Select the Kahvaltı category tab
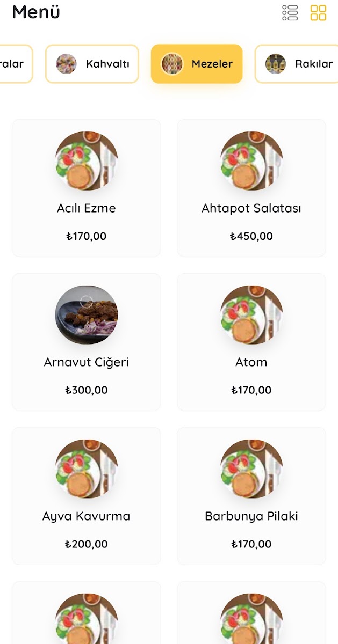 [x=92, y=64]
